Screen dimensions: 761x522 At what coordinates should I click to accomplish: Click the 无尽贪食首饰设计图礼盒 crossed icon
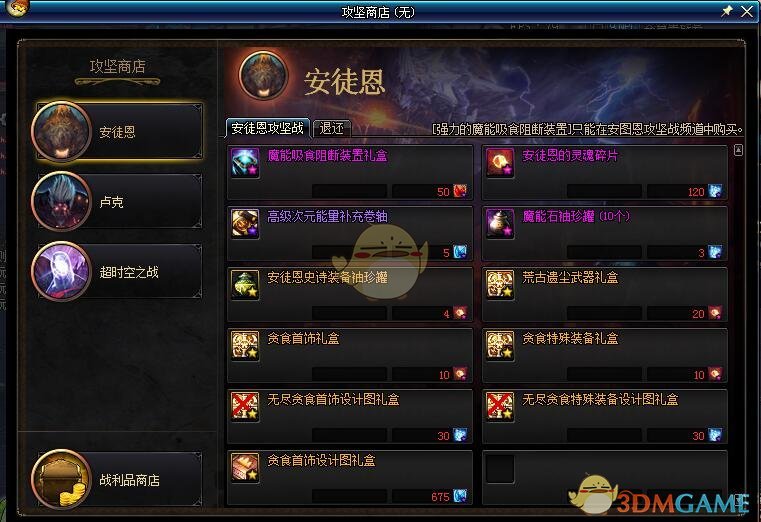coord(245,407)
